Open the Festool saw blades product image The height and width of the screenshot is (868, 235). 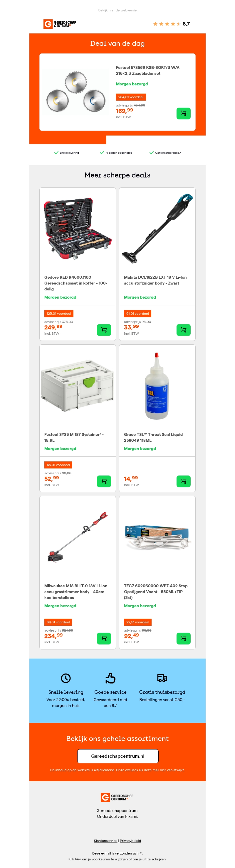[x=76, y=92]
